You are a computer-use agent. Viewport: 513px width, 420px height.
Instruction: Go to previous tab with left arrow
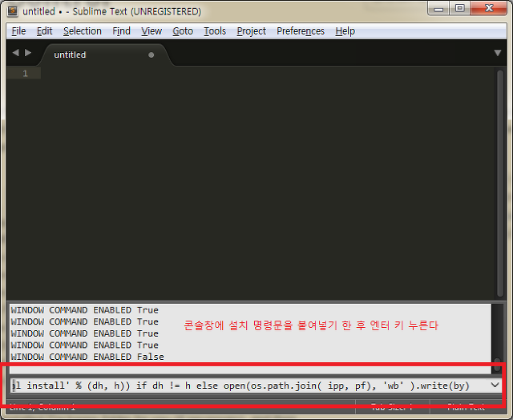(x=15, y=53)
